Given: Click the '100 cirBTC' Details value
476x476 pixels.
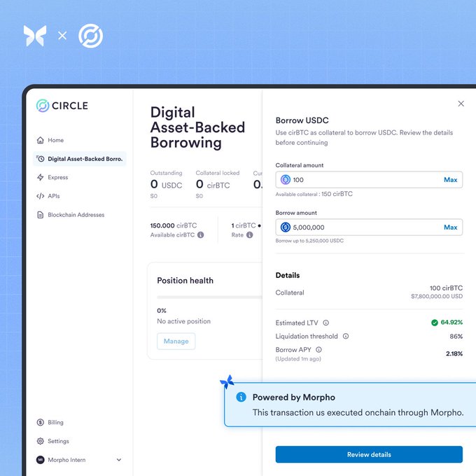Looking at the screenshot, I should point(446,288).
